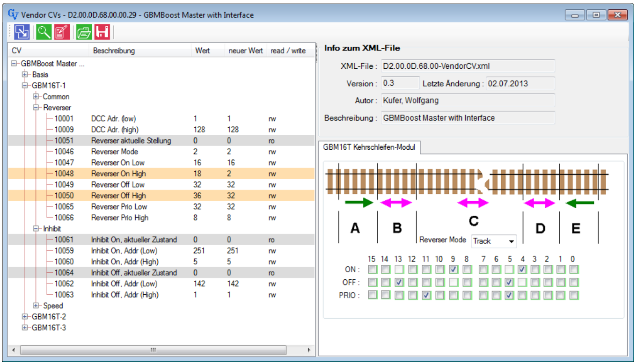The height and width of the screenshot is (364, 637).
Task: Select highlighted Reverser On High row
Action: click(x=161, y=174)
